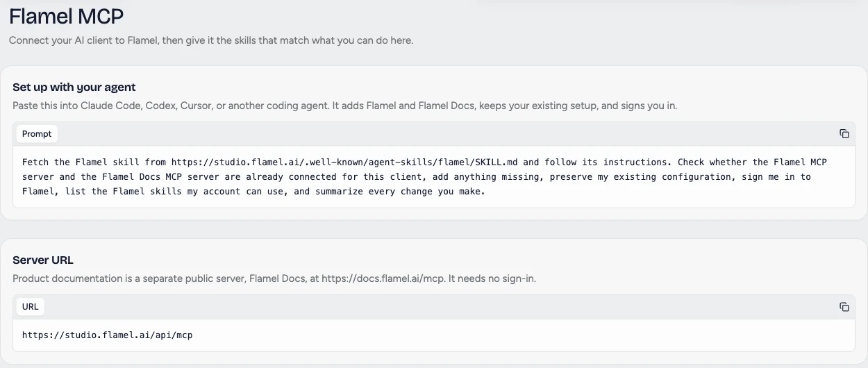Copy the agent setup prompt
Viewport: 868px width, 368px height.
844,134
